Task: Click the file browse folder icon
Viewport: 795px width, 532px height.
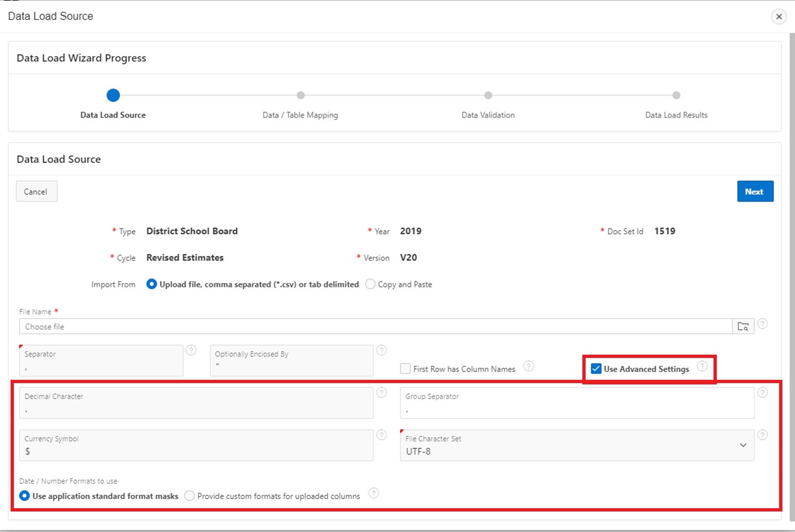Action: click(x=743, y=326)
